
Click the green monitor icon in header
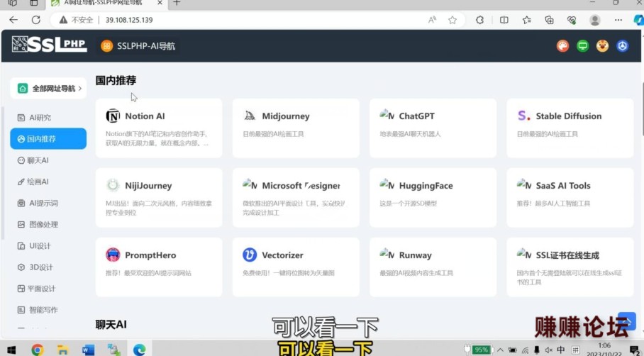point(582,46)
